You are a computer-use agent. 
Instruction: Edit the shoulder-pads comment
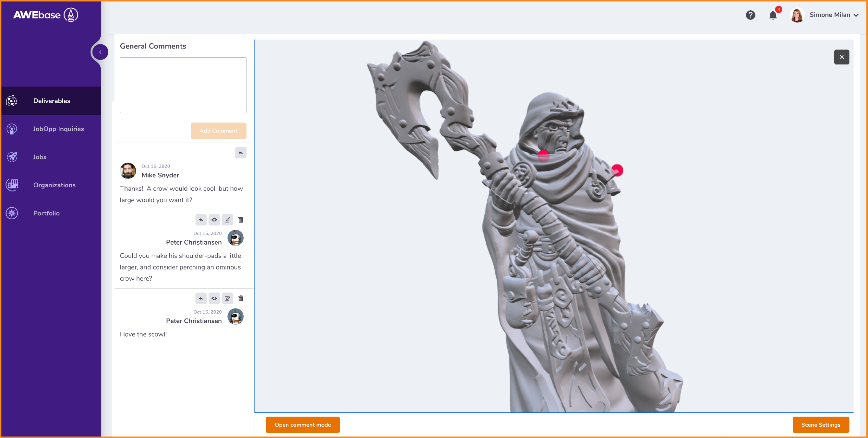click(x=227, y=220)
